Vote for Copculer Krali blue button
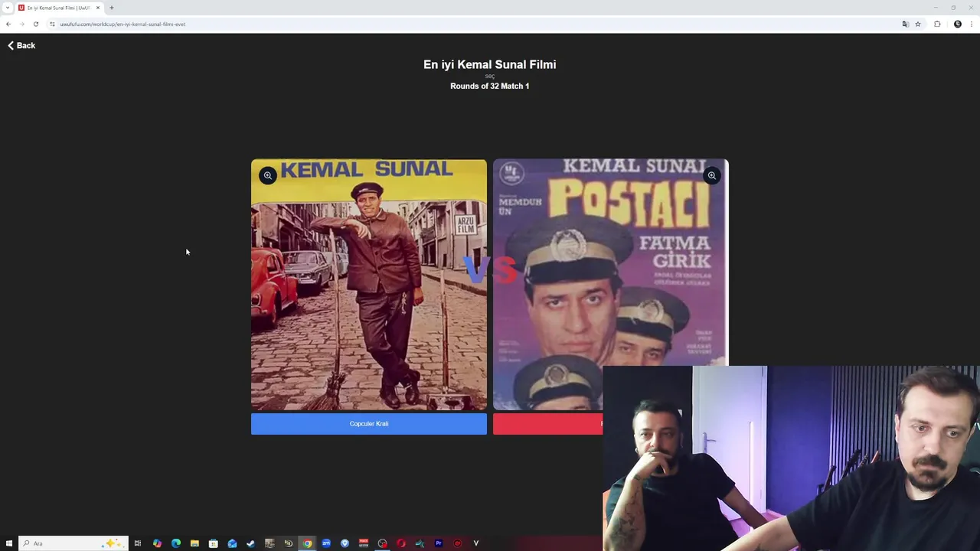The width and height of the screenshot is (980, 551). point(369,424)
